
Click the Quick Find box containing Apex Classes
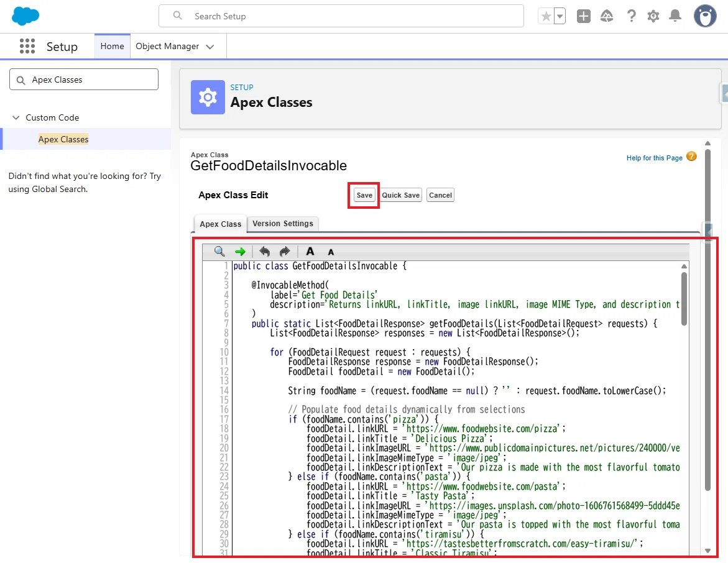click(83, 80)
